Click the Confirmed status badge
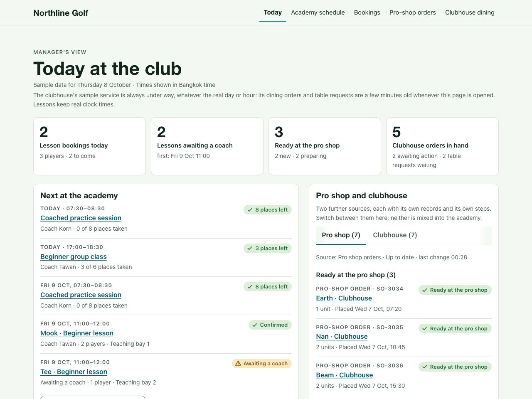The height and width of the screenshot is (399, 532). coord(270,325)
